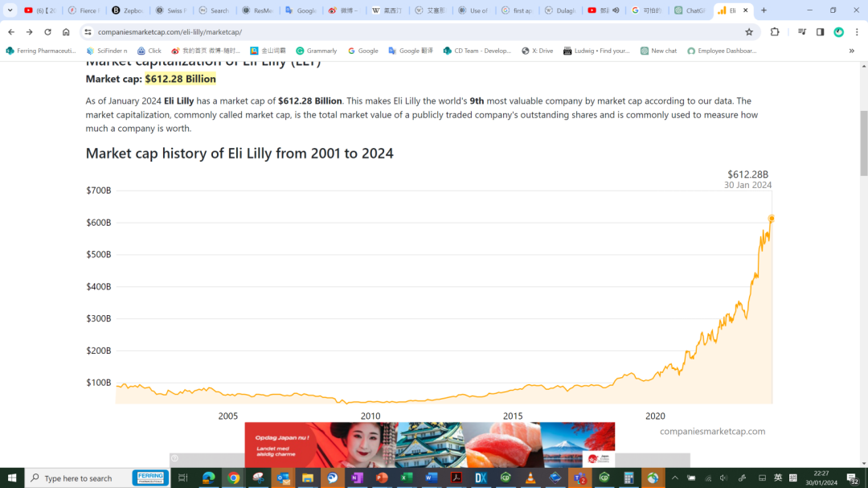
Task: Open VLC media player from the taskbar
Action: 530,478
